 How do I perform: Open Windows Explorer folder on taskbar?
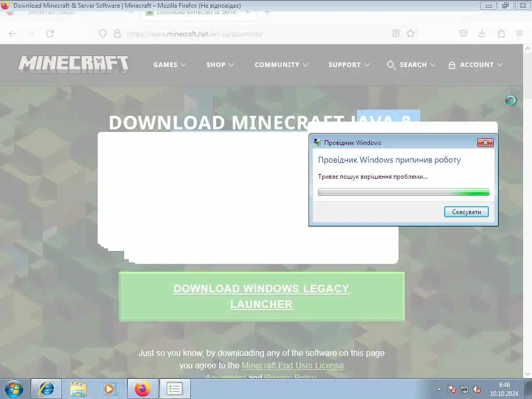[79, 389]
